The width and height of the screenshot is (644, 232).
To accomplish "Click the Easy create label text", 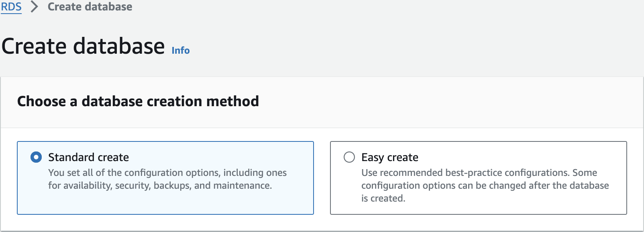I will click(389, 157).
